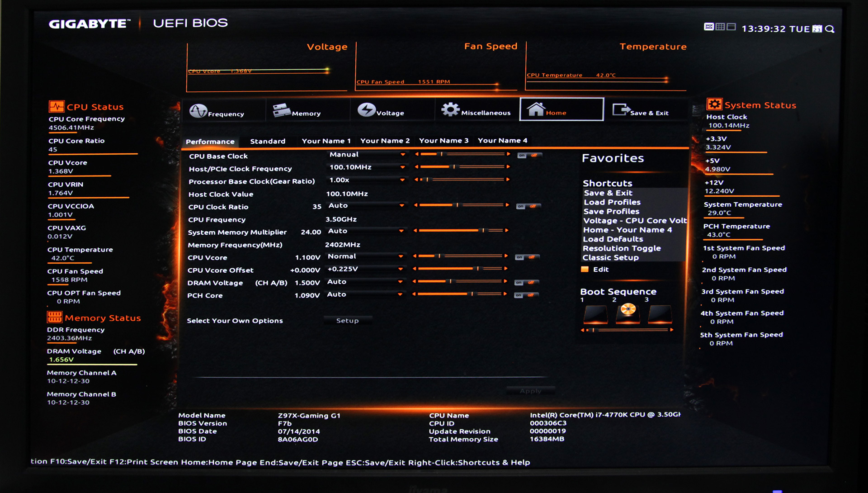This screenshot has width=868, height=493.
Task: Click the Voltage - CPU Core Volt shortcut
Action: pyautogui.click(x=635, y=221)
